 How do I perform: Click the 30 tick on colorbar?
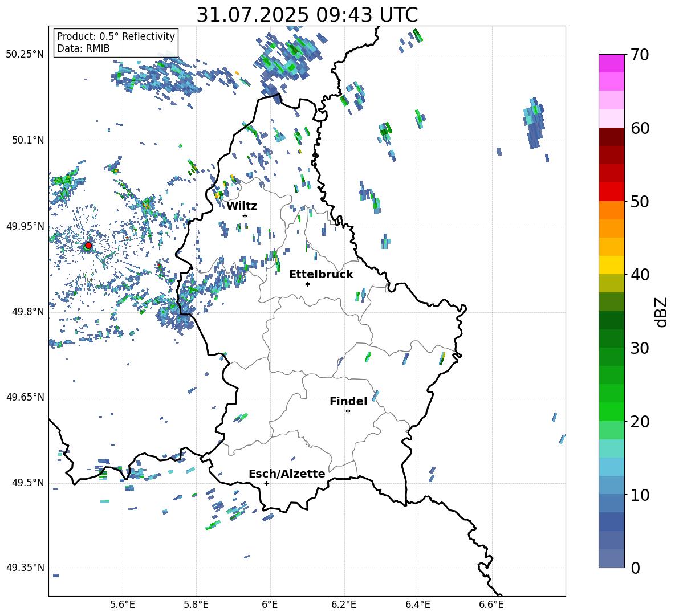tap(640, 348)
